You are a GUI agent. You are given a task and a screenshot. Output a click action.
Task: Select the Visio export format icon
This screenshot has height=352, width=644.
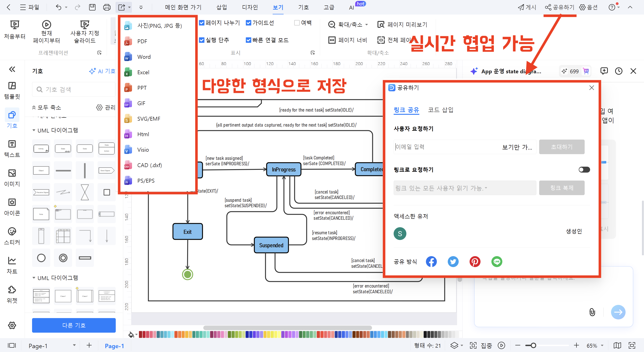[128, 150]
